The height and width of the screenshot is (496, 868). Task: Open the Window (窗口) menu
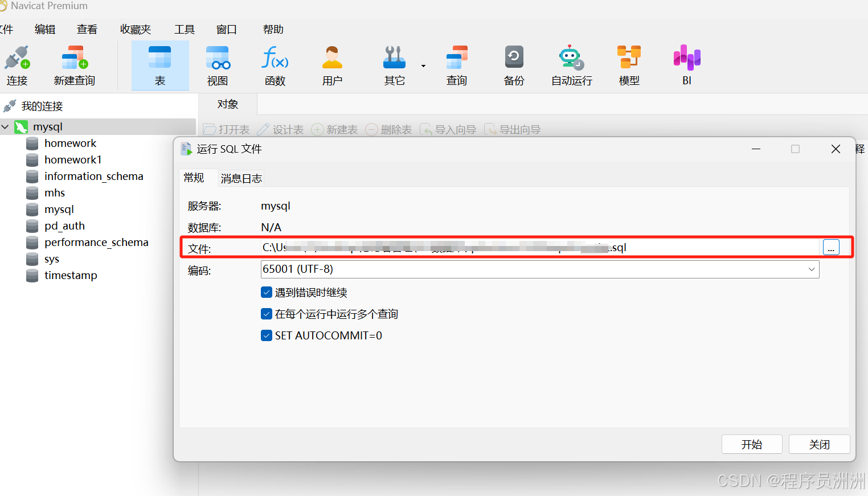tap(227, 30)
